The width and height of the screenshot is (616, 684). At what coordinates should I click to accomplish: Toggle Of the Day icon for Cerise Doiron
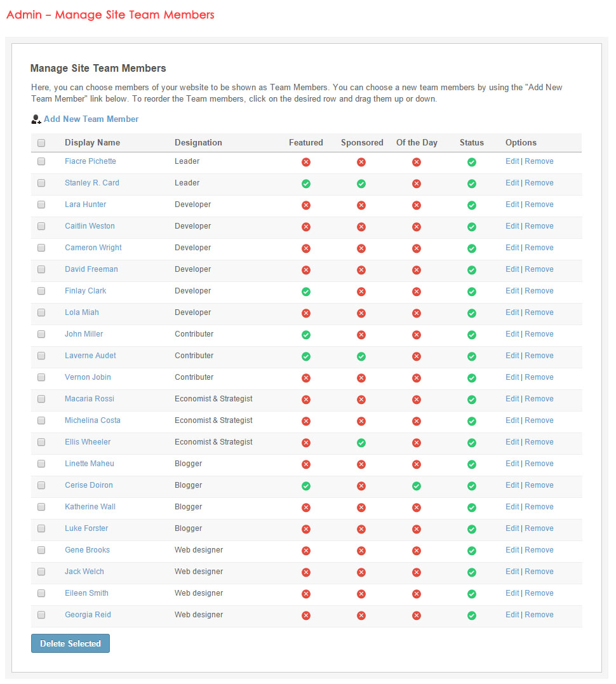(x=417, y=486)
